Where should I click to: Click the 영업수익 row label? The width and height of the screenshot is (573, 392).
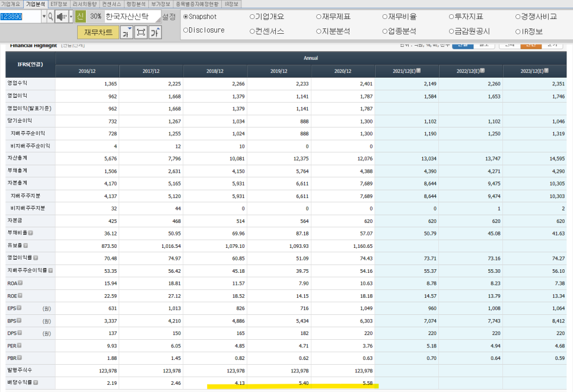click(x=17, y=83)
